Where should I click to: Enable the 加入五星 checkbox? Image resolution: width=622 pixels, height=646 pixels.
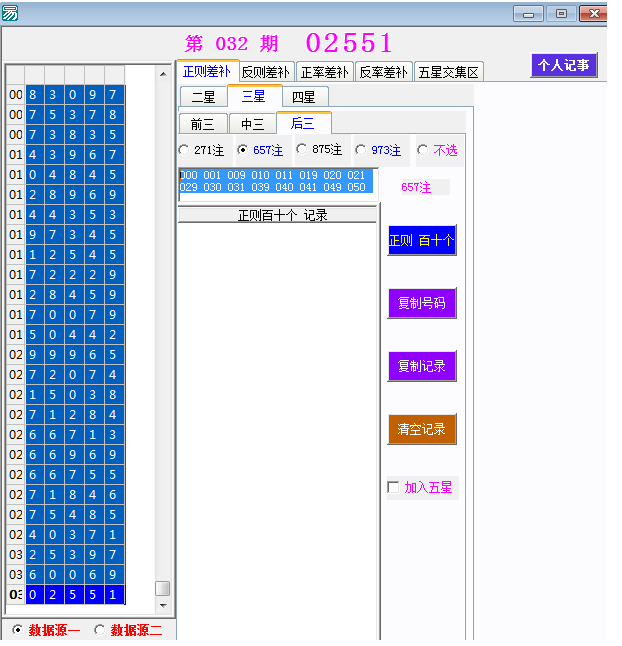pos(393,488)
